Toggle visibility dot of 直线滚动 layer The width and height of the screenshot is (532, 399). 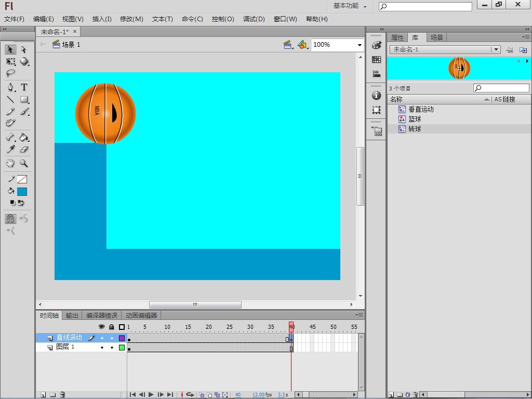point(102,338)
